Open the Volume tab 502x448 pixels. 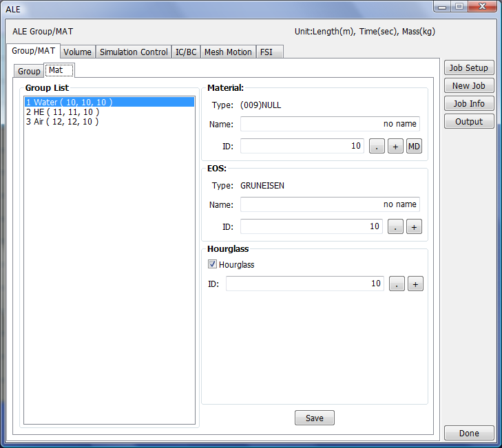(77, 52)
